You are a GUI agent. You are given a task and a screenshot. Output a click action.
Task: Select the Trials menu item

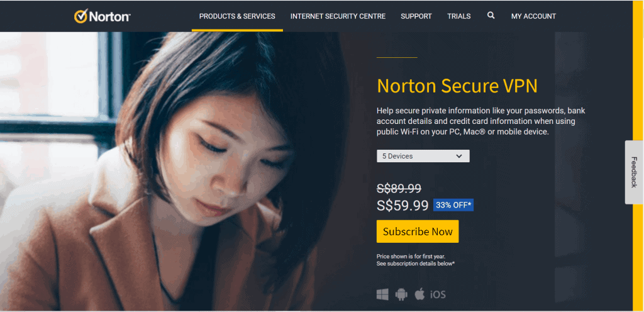[x=458, y=16]
